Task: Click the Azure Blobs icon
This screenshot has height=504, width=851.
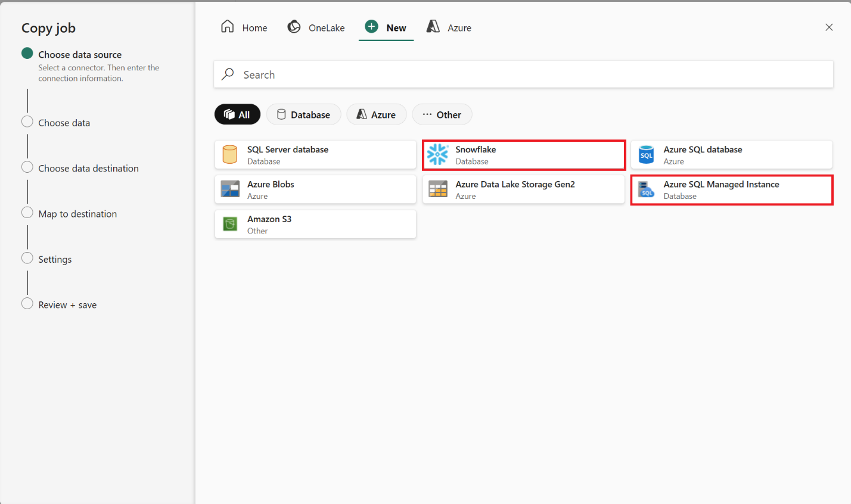Action: pos(230,189)
